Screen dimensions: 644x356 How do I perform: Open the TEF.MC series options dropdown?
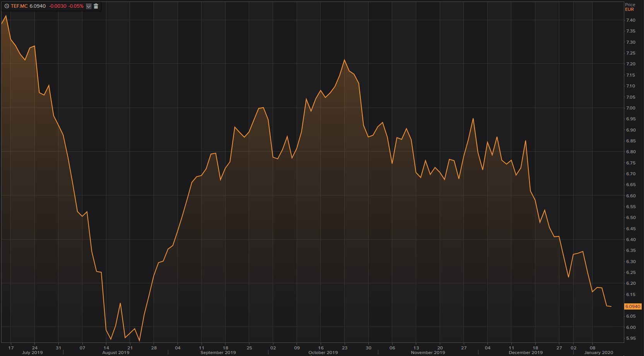pyautogui.click(x=89, y=6)
